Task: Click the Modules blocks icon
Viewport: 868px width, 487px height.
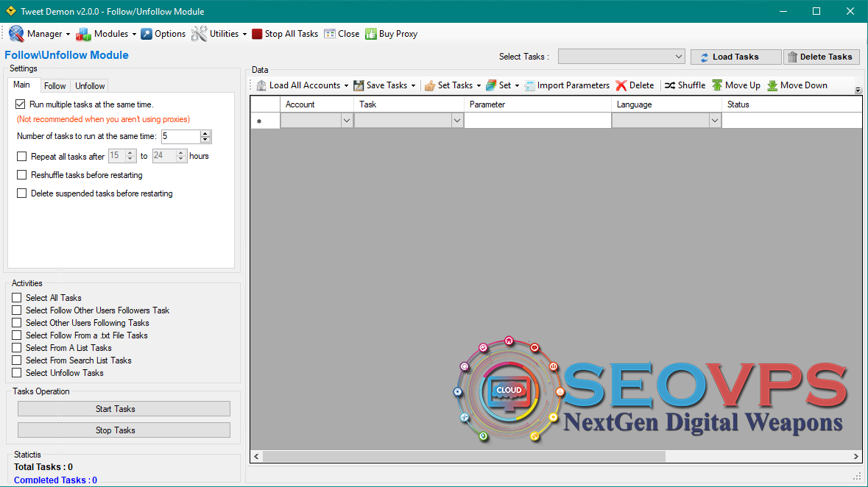Action: (84, 35)
